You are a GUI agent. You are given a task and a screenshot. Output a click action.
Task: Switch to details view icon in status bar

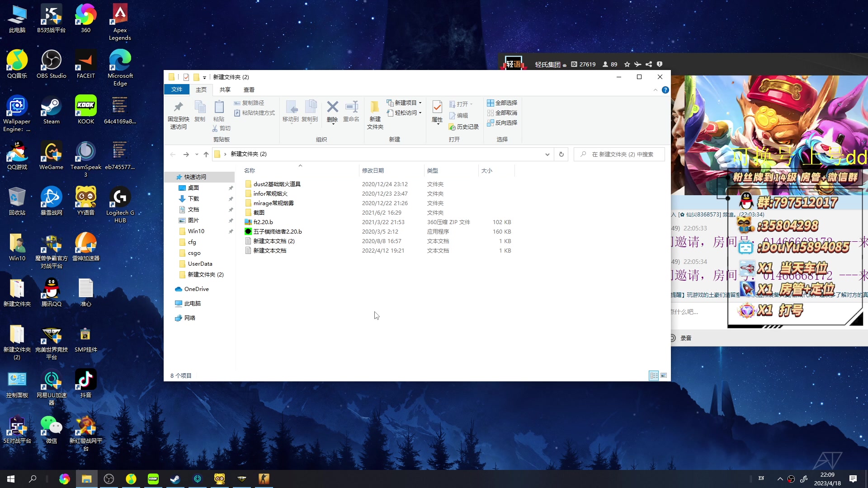[654, 376]
